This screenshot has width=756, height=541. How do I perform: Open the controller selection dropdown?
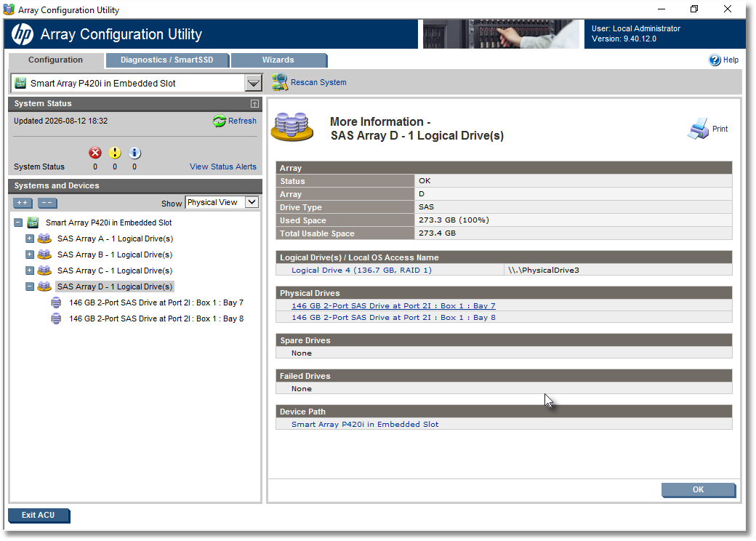pyautogui.click(x=254, y=83)
